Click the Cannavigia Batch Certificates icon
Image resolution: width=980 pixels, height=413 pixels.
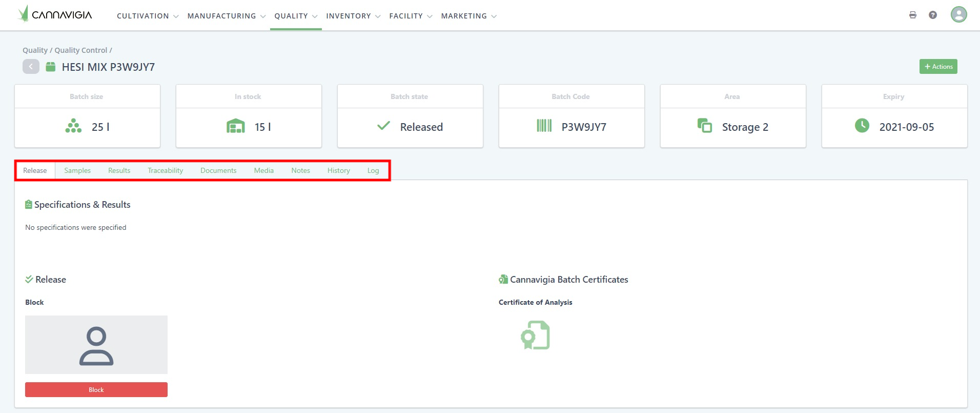click(503, 280)
